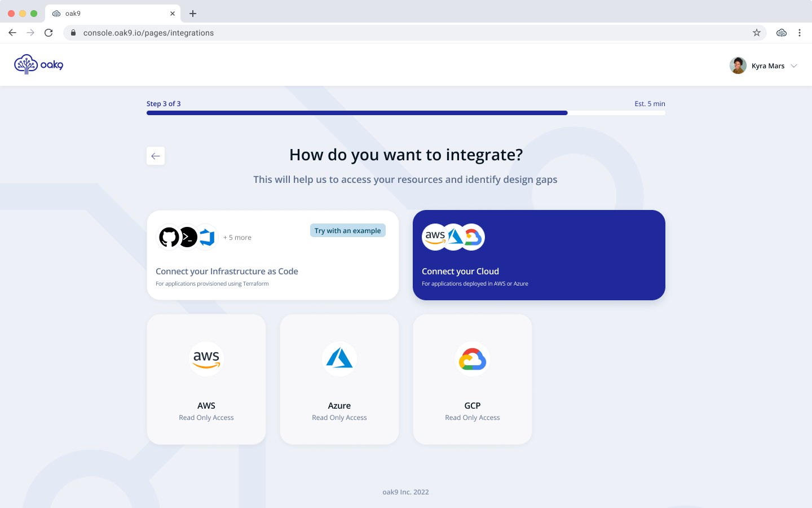This screenshot has height=508, width=812.
Task: Click the Step 3 of 3 progress bar
Action: [406, 113]
